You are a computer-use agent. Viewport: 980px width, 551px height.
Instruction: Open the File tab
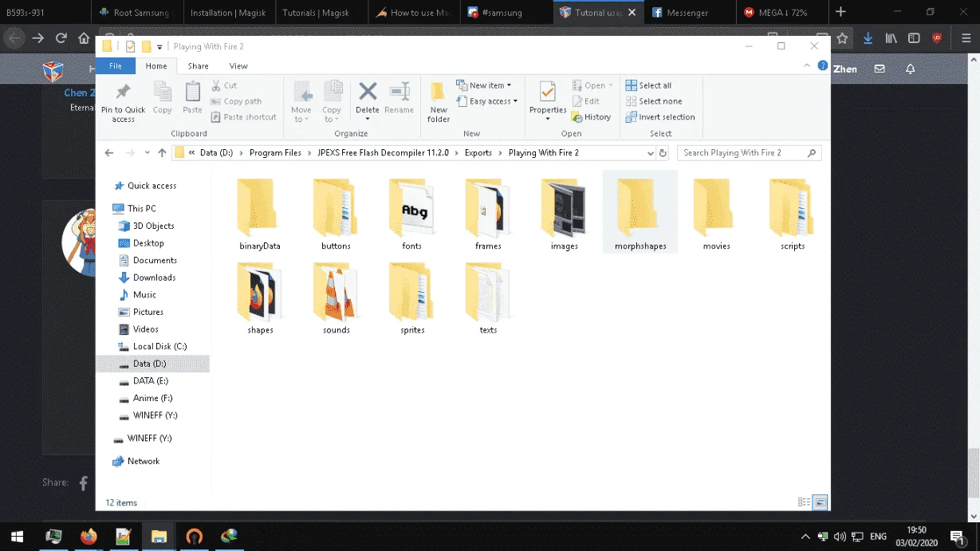coord(116,66)
